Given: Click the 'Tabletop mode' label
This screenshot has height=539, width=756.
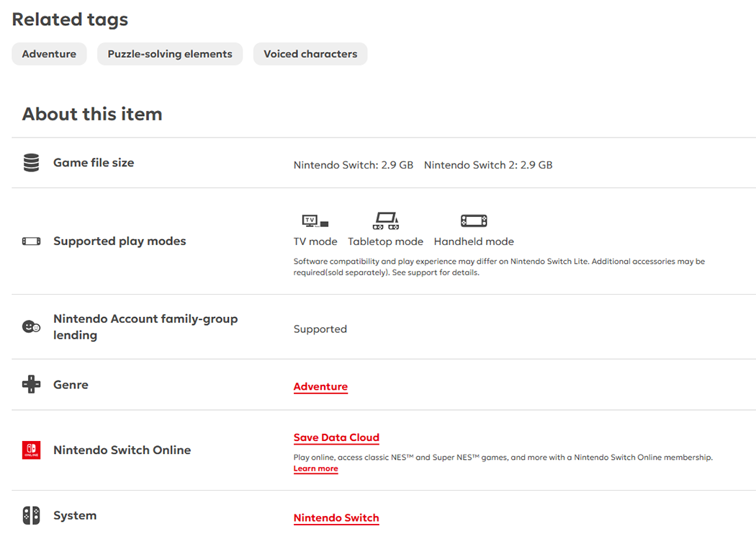Looking at the screenshot, I should click(386, 241).
